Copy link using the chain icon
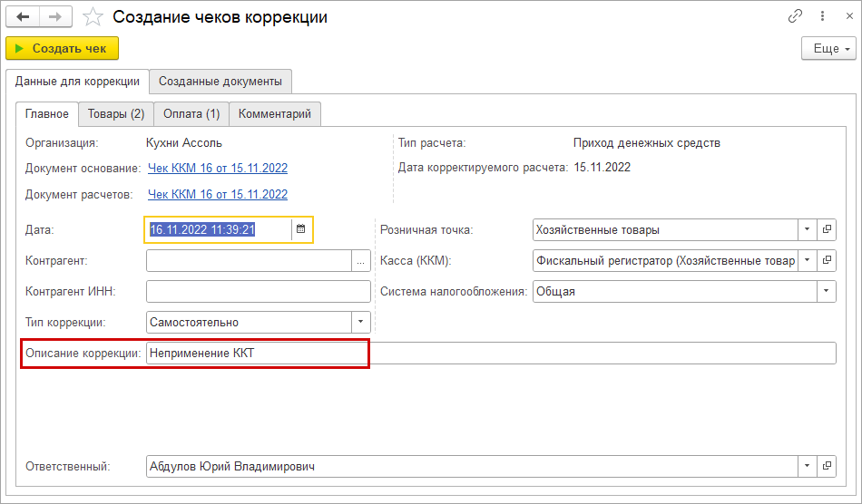The height and width of the screenshot is (504, 862). [x=796, y=16]
